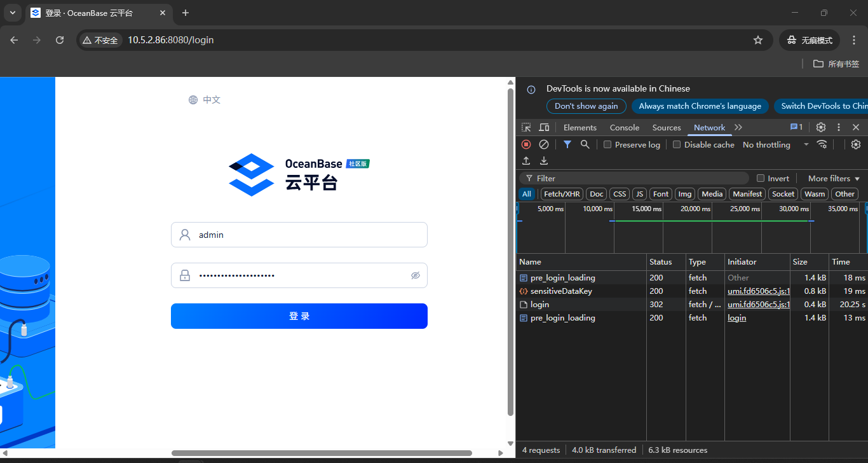Viewport: 868px width, 463px height.
Task: Open the 1 issue messages badge
Action: tap(796, 127)
